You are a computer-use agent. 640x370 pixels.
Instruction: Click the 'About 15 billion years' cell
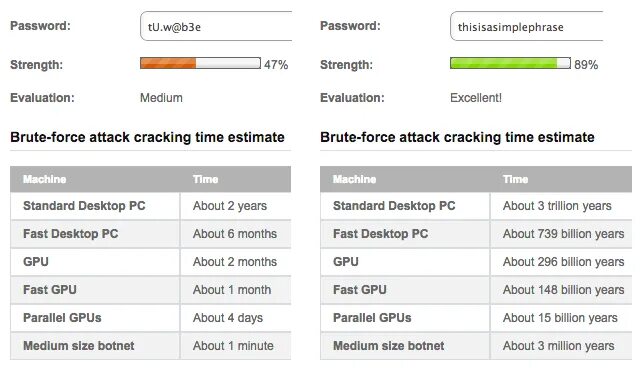coord(561,318)
